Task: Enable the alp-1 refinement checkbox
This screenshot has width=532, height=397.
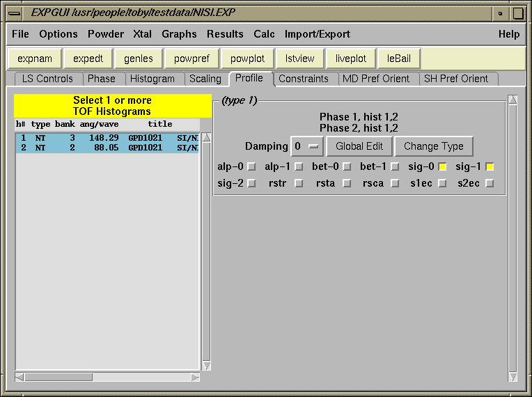Action: tap(299, 166)
